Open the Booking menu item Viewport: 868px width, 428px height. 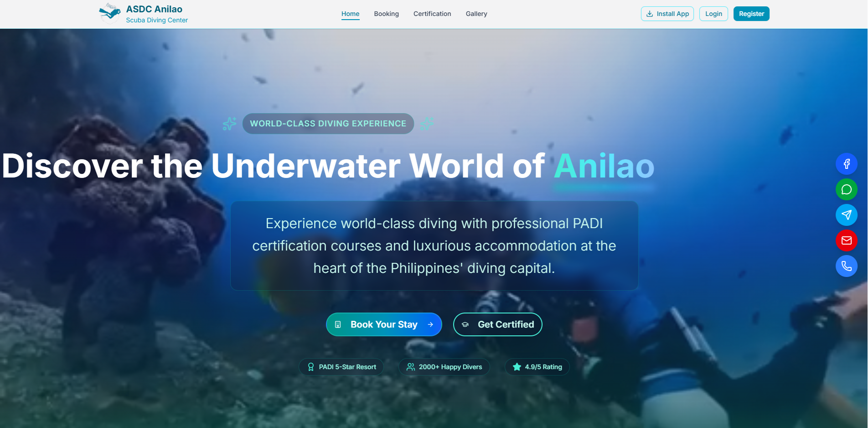click(x=387, y=14)
